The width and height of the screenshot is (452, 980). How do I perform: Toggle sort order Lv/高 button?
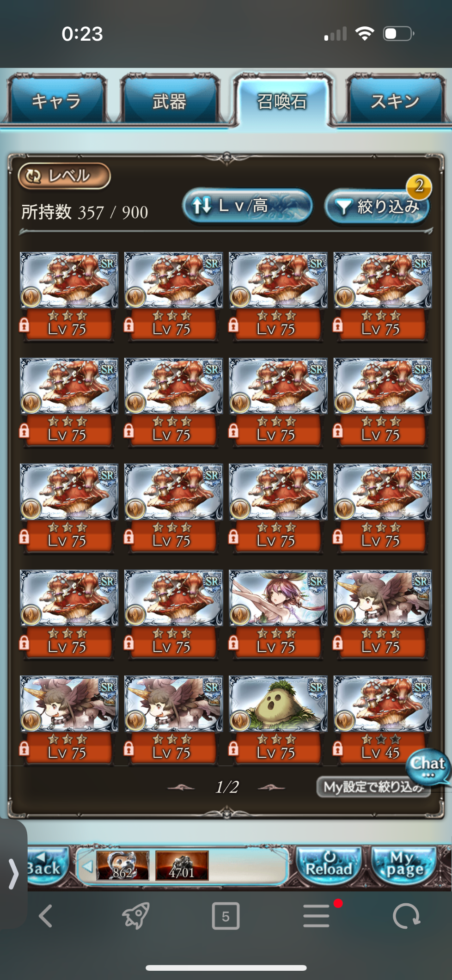[247, 206]
